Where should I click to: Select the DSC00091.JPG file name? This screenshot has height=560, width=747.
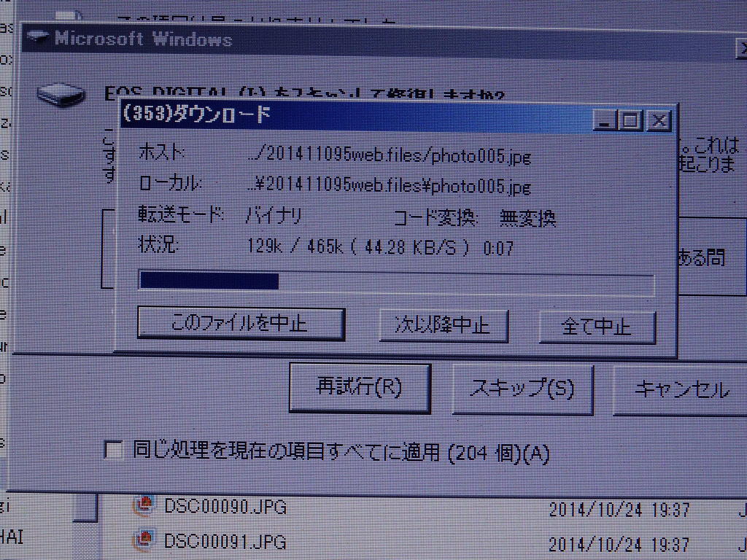tap(225, 541)
